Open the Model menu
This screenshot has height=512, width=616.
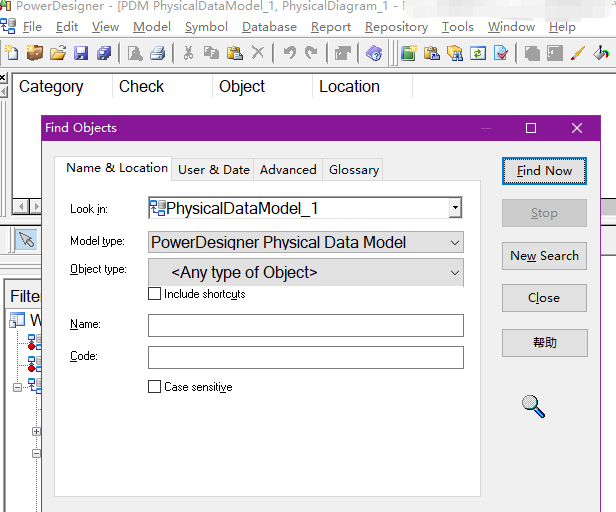[x=152, y=27]
